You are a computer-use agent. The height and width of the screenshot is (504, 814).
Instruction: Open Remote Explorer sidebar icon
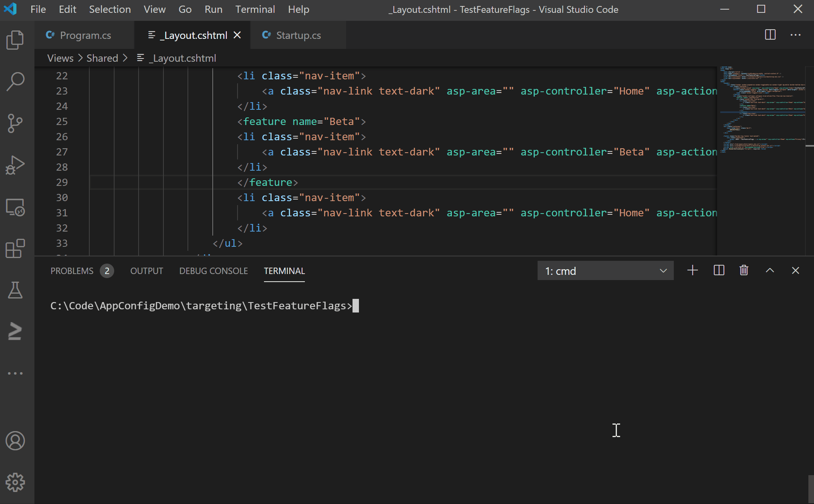(x=15, y=207)
